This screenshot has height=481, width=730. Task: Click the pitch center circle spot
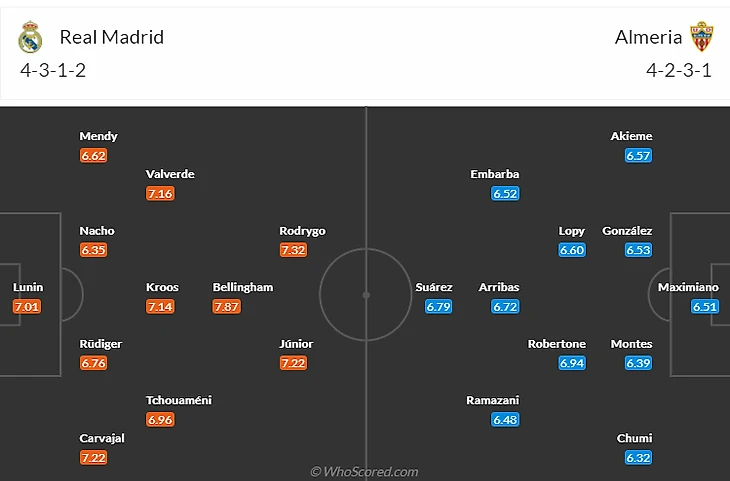point(366,295)
